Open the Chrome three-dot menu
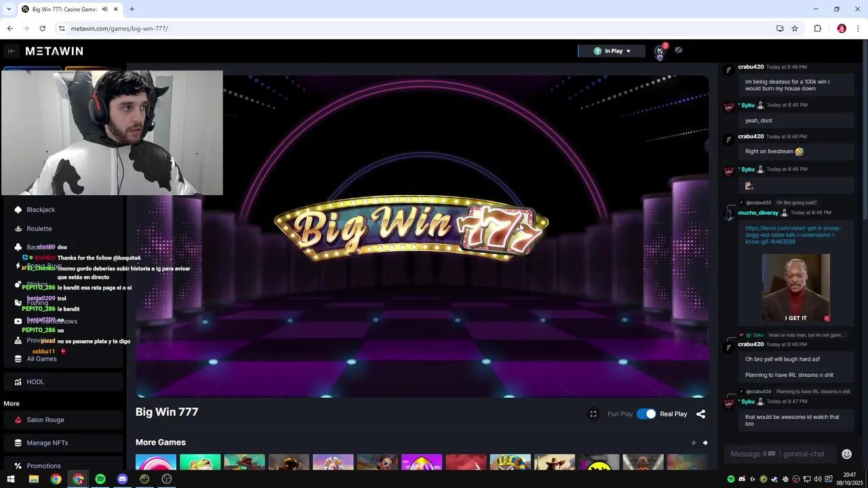 858,28
